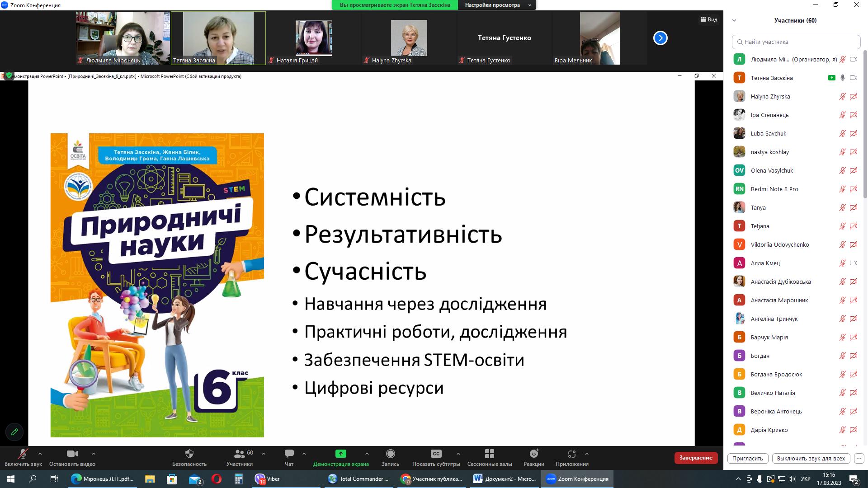
Task: Open the Вид view menu
Action: click(x=709, y=19)
